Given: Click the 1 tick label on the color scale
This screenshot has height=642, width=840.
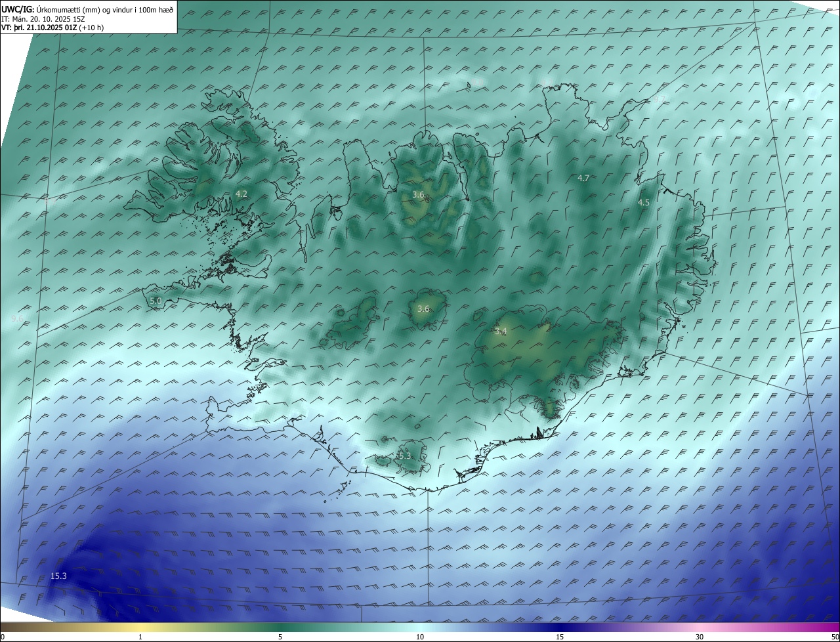Looking at the screenshot, I should click(x=140, y=637).
